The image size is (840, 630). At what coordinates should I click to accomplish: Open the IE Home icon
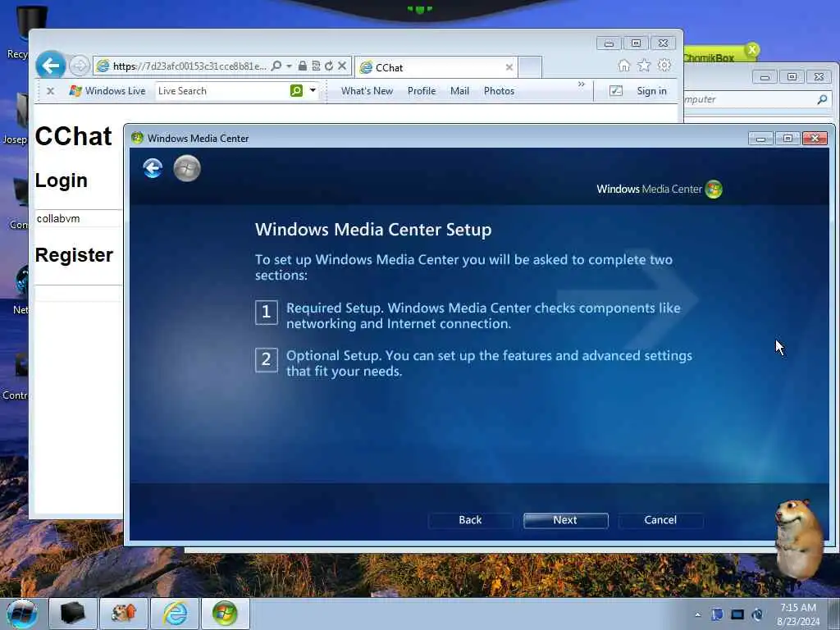(x=624, y=66)
